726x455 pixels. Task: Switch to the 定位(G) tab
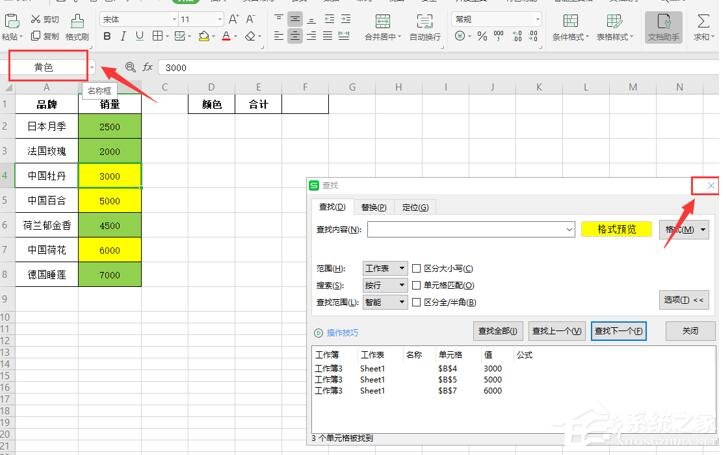[x=416, y=207]
